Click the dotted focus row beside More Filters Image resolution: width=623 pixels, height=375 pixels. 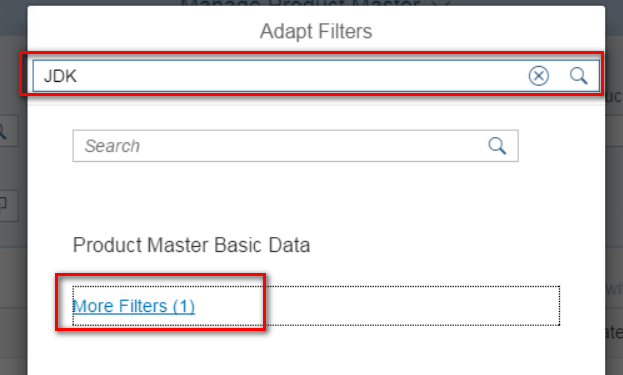coord(377,306)
